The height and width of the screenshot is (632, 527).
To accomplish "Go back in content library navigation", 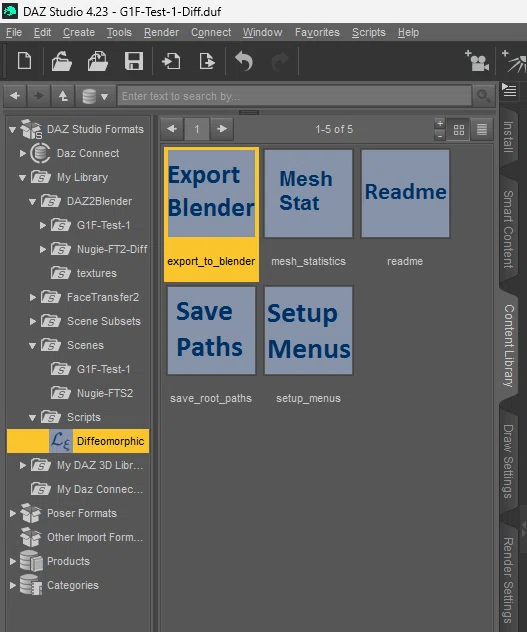I will (15, 96).
